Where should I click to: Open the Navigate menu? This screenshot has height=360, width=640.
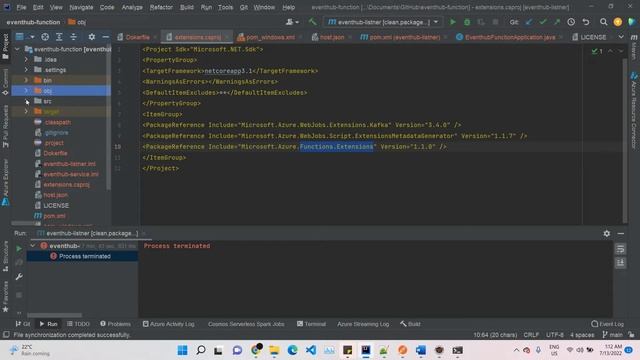(x=81, y=7)
